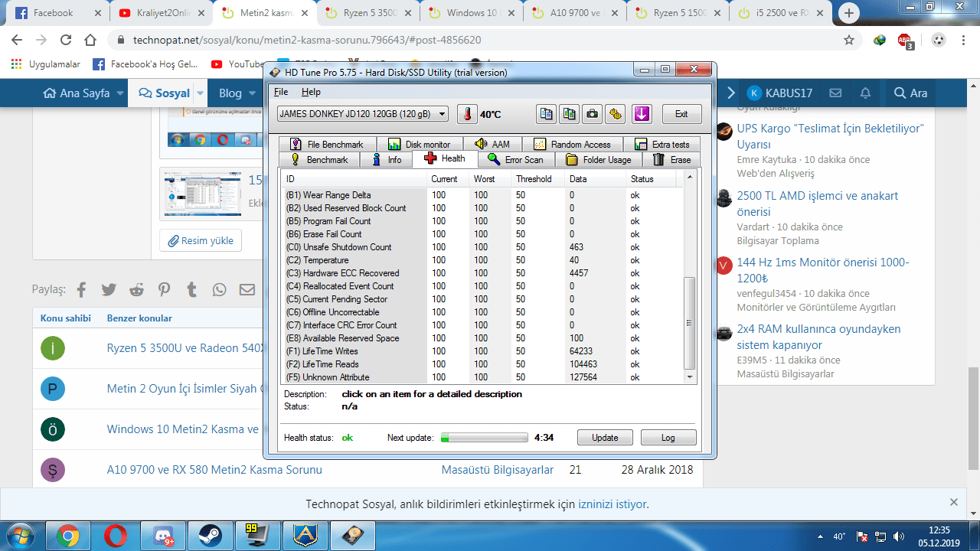
Task: Open 2500 TL AMD işlemci ve anakart önerisi
Action: [818, 204]
